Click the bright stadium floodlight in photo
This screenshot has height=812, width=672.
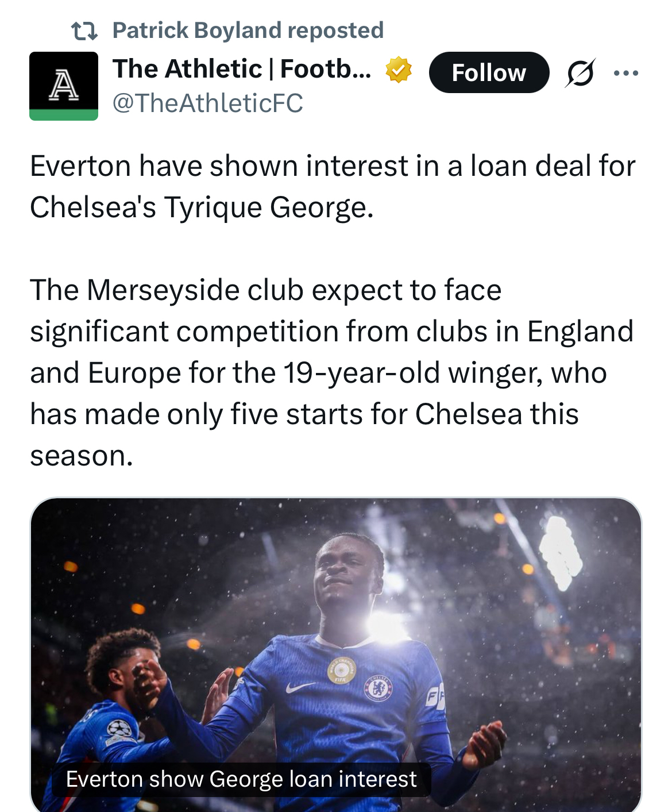point(560,552)
